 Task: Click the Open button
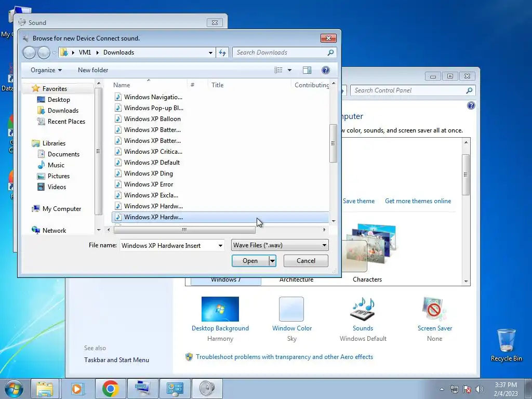[250, 261]
